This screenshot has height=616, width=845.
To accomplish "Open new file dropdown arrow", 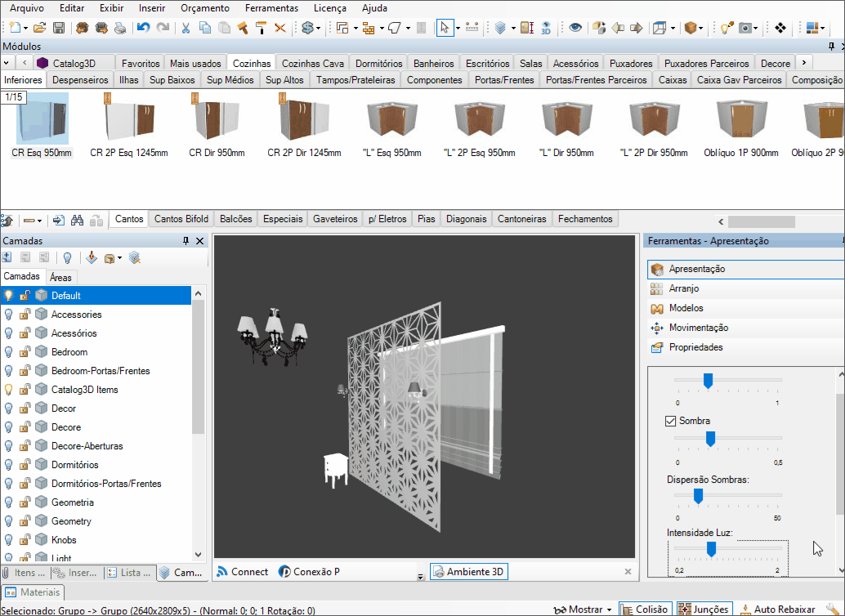I will 25,28.
